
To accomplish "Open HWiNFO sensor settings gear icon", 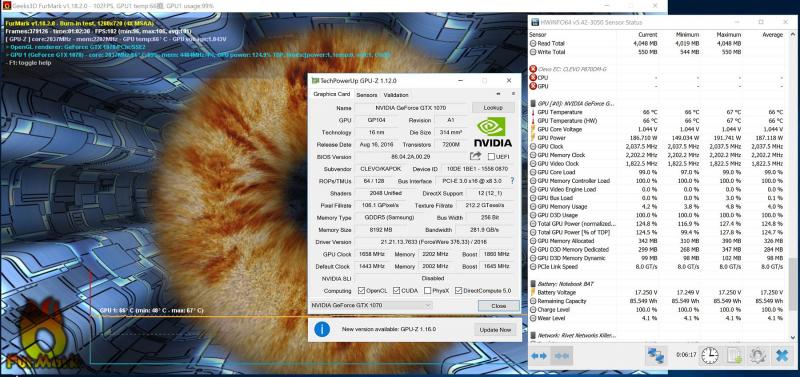I will coord(757,355).
